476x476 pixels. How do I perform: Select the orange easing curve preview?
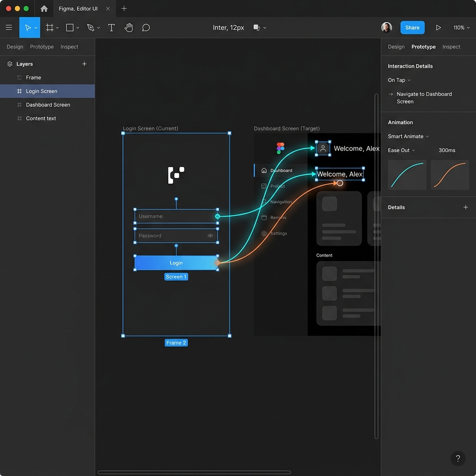tap(450, 175)
